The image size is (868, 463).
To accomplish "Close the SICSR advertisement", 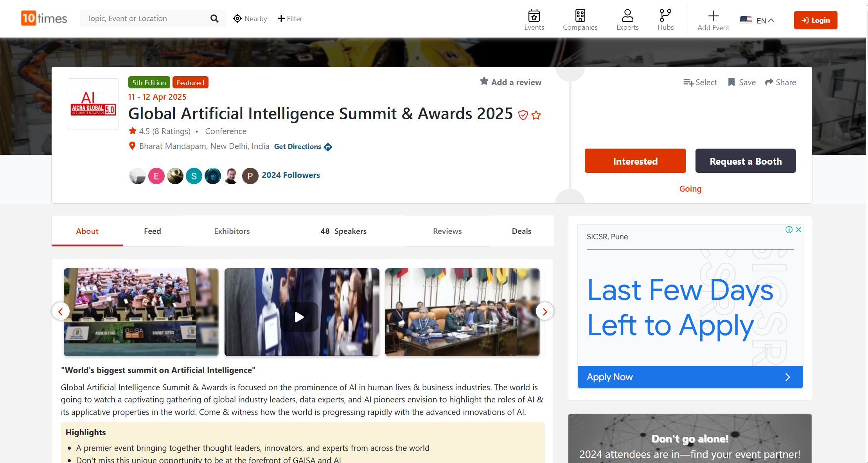I will pos(798,230).
